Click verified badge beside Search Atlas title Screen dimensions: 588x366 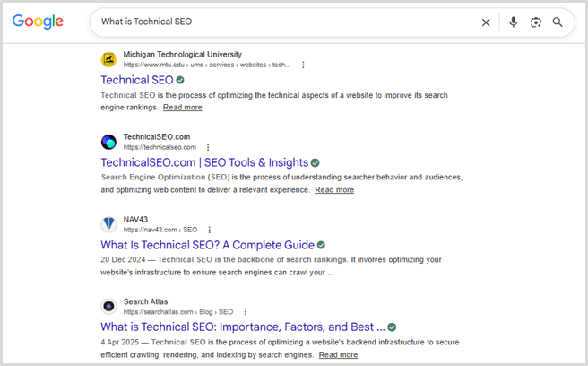[392, 327]
